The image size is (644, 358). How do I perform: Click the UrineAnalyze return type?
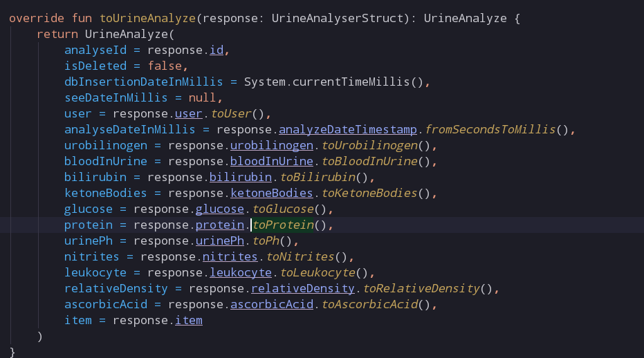(x=465, y=19)
